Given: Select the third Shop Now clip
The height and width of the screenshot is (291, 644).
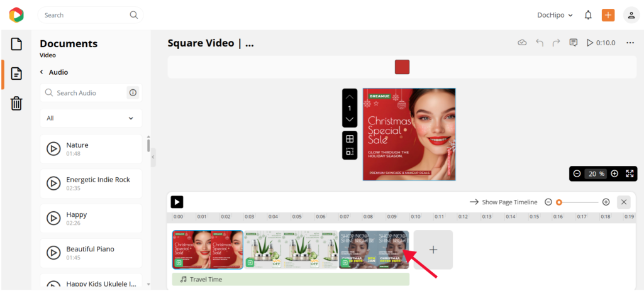Looking at the screenshot, I should pyautogui.click(x=374, y=250).
